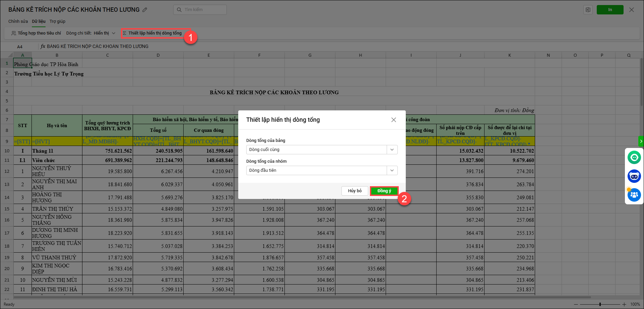Click the zoom in plus icon
Screen dimensions: 644x309
(624, 304)
